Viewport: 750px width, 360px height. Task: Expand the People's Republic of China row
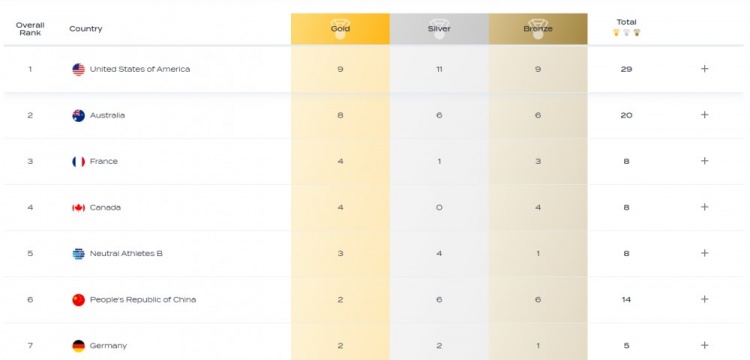[x=704, y=299]
